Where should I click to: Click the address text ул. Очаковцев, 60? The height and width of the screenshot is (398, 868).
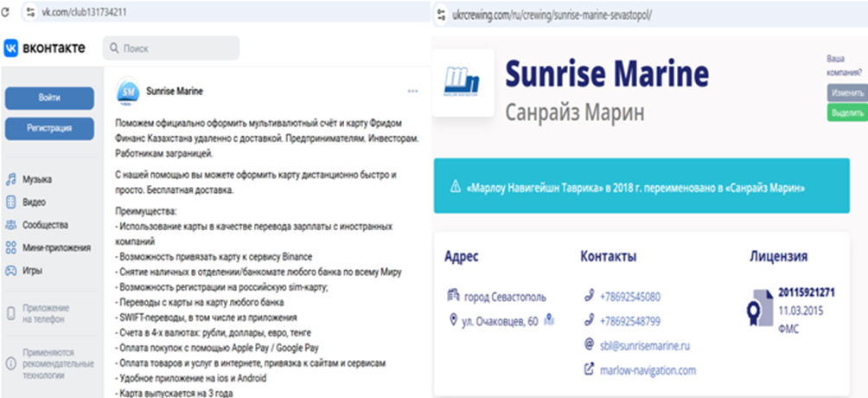pyautogui.click(x=500, y=321)
